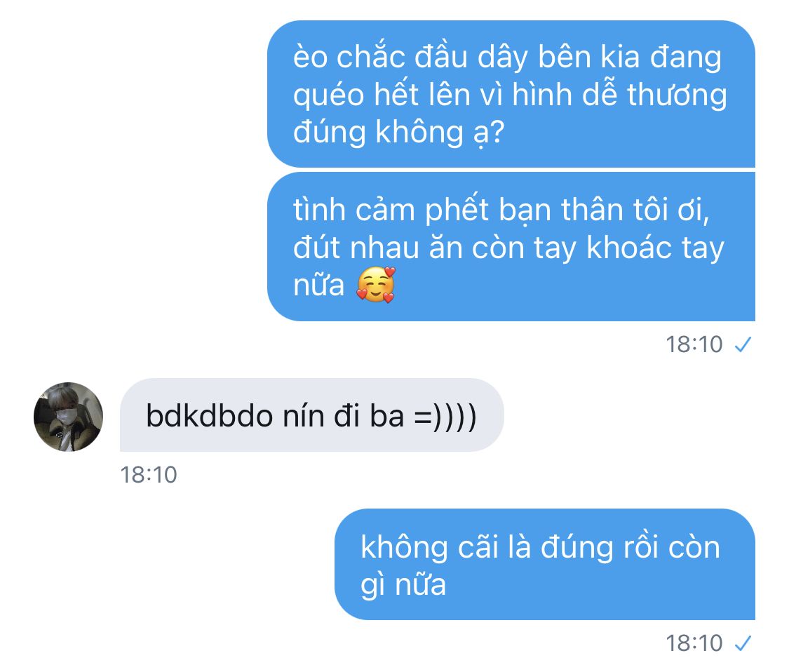Click the 18:10 timestamp below the last message
The height and width of the screenshot is (672, 789).
pyautogui.click(x=694, y=643)
